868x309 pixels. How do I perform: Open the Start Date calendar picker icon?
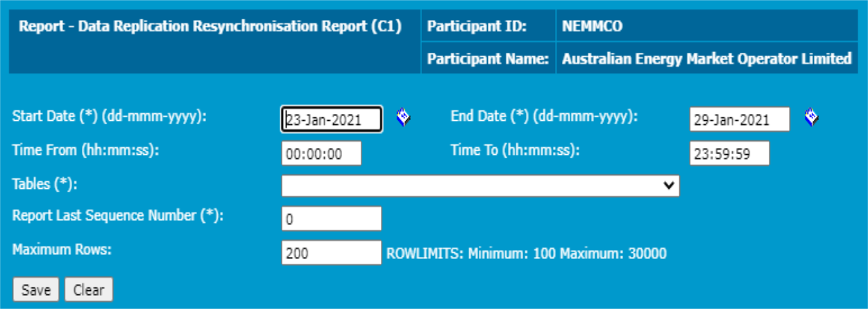point(404,118)
